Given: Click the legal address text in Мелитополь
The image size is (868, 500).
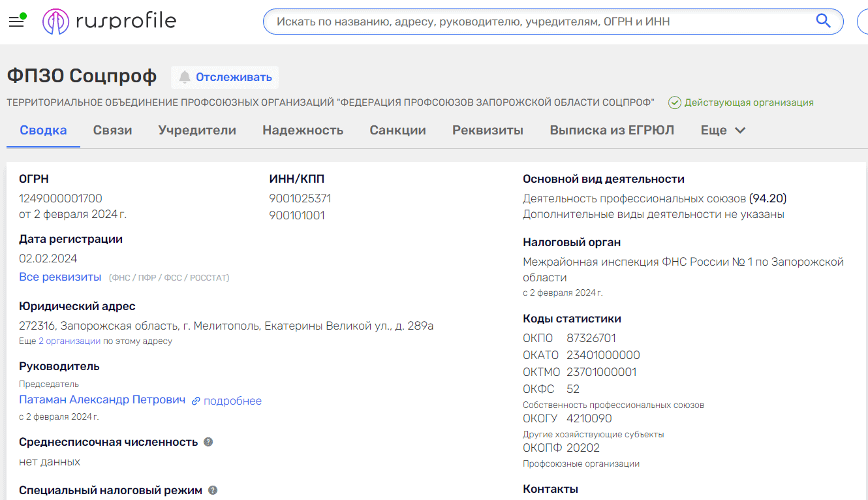Looking at the screenshot, I should tap(226, 326).
